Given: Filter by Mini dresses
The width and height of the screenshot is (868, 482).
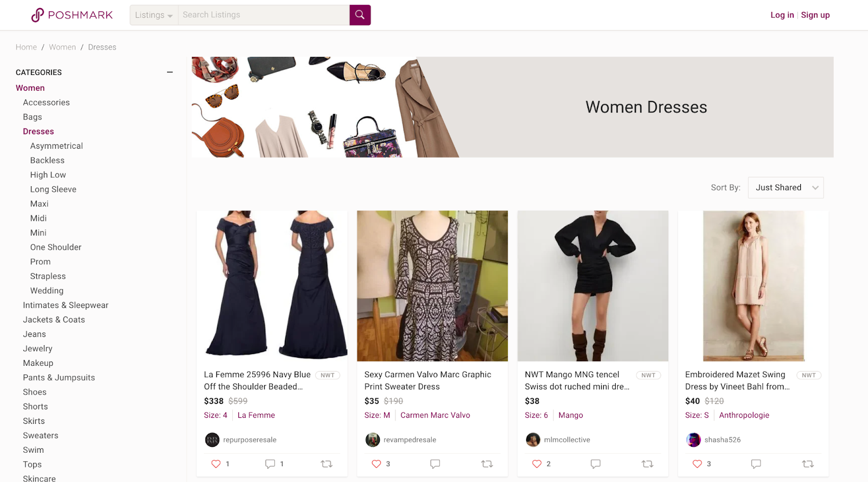Looking at the screenshot, I should (x=39, y=233).
